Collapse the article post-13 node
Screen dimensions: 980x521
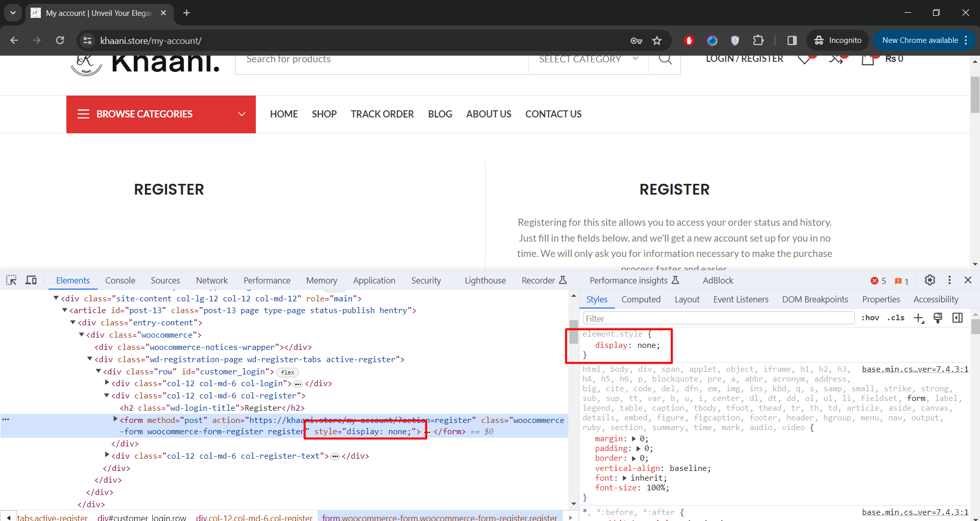click(x=65, y=310)
